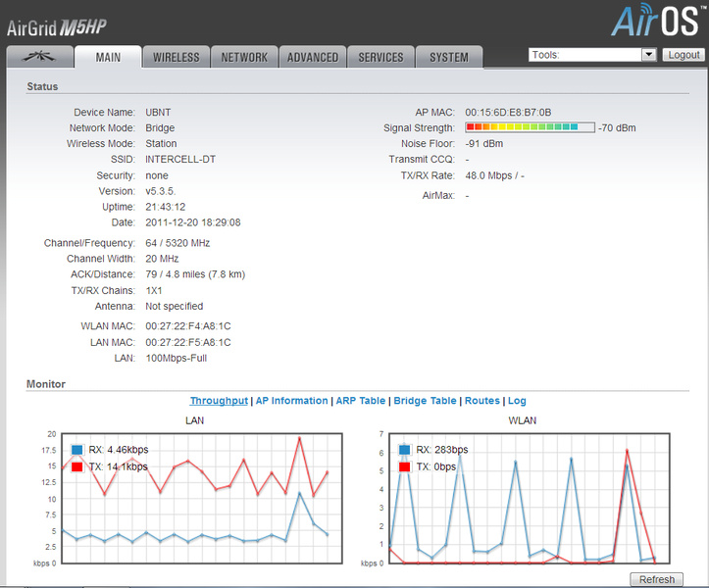The height and width of the screenshot is (588, 709).
Task: Click the Logout button
Action: click(684, 55)
